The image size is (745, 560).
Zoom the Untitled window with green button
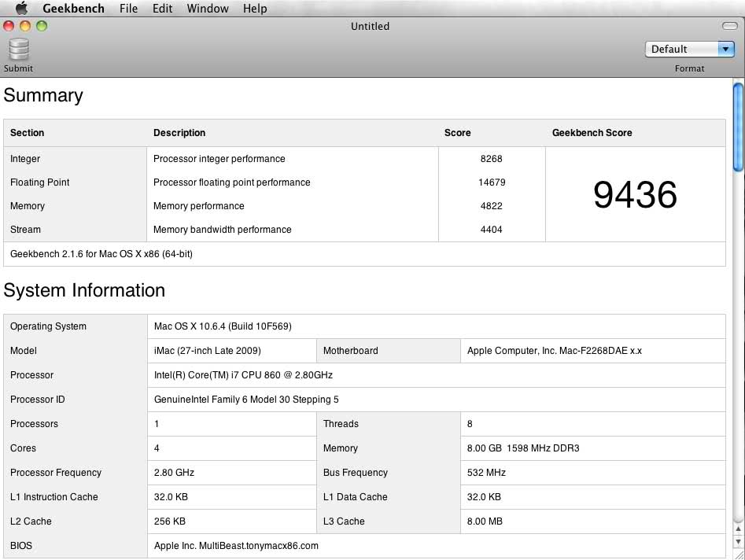click(x=42, y=26)
